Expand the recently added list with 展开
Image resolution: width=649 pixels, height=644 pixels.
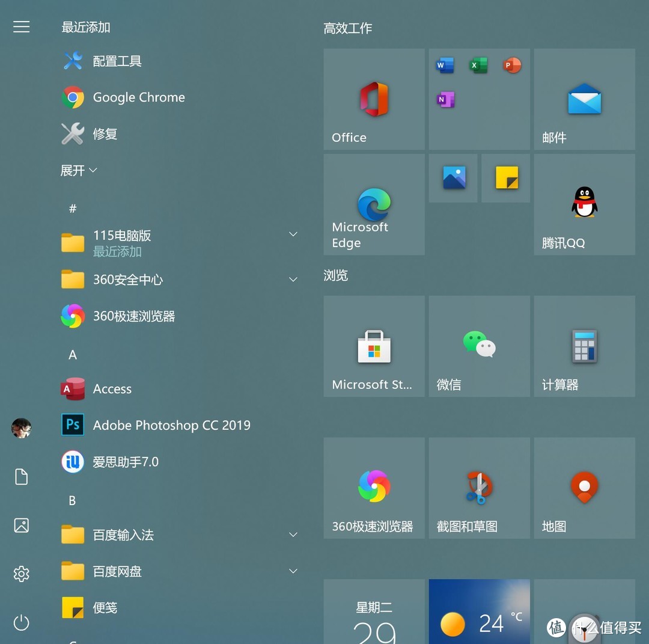tap(79, 170)
